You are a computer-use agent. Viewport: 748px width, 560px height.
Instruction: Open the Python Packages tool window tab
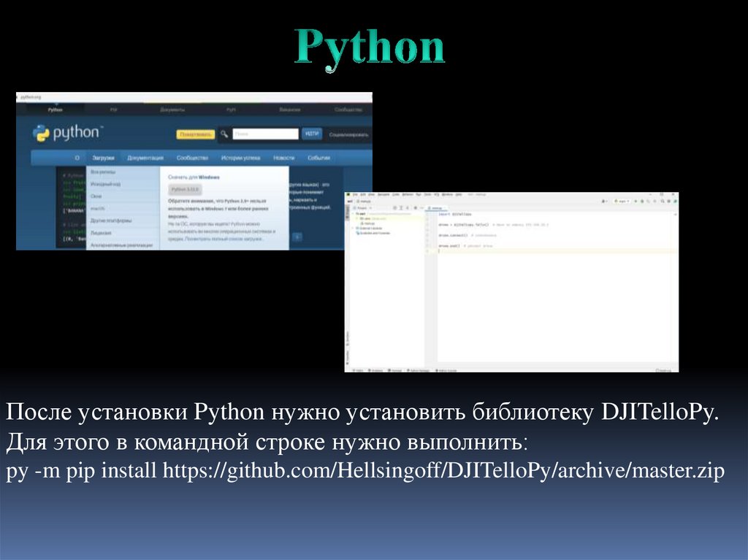pyautogui.click(x=418, y=370)
